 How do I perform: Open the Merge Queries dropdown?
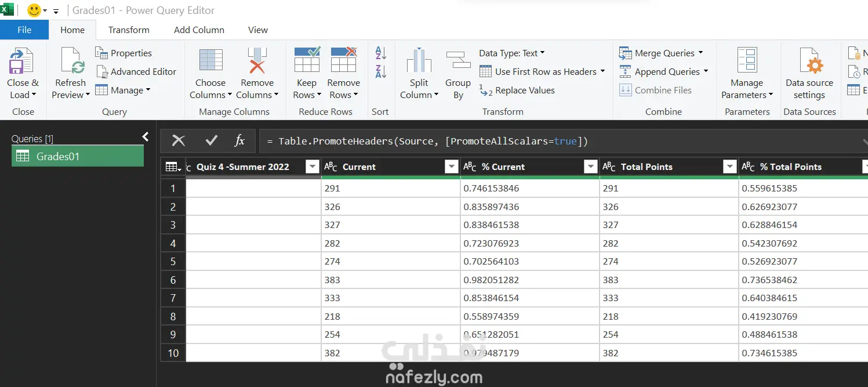coord(700,53)
